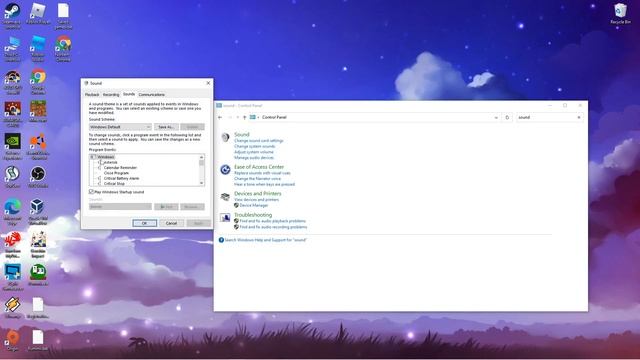Click the up-one-level arrow in Control Panel
640x360 pixels.
(x=244, y=117)
